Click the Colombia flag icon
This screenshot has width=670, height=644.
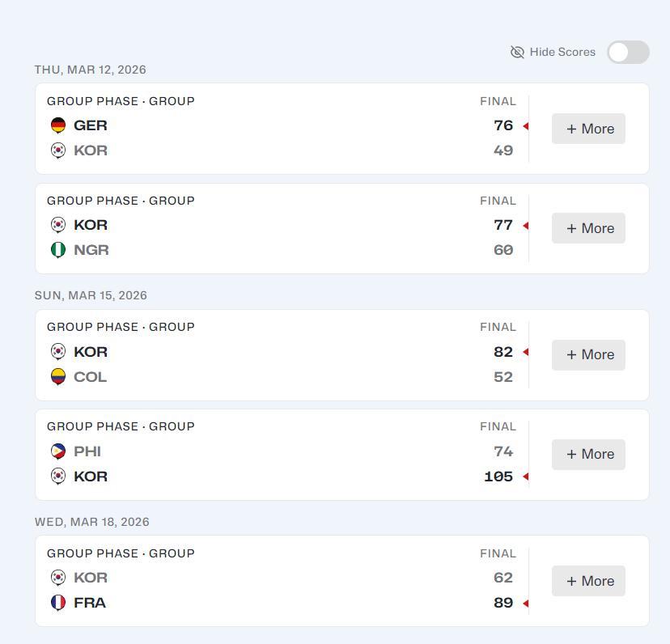[x=58, y=377]
